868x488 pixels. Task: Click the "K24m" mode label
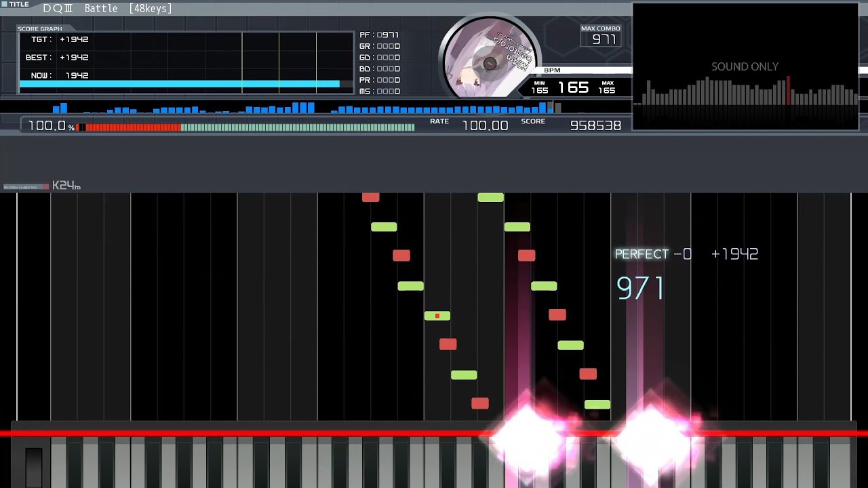click(66, 186)
